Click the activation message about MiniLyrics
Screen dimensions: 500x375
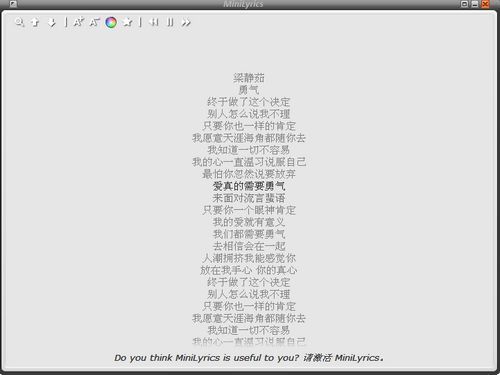coord(249,358)
